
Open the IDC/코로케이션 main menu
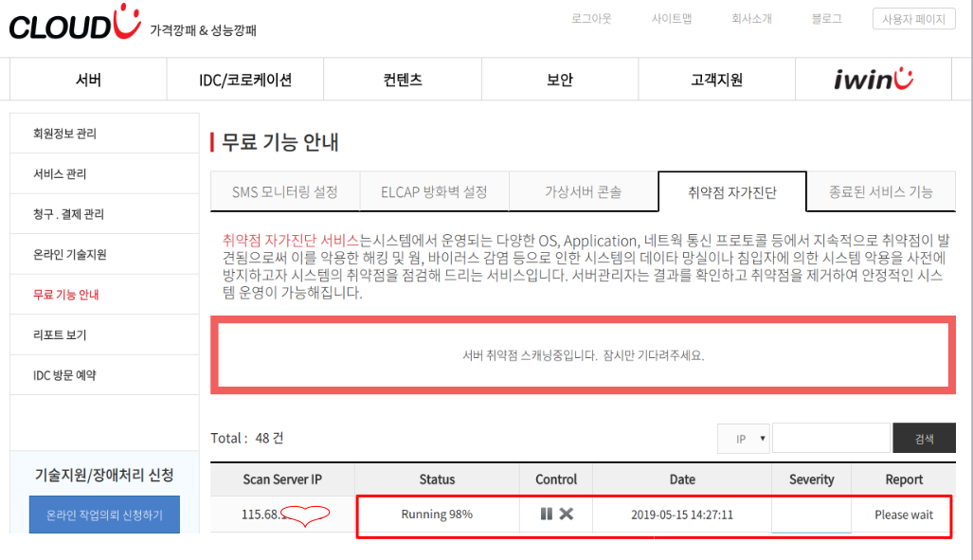(244, 80)
